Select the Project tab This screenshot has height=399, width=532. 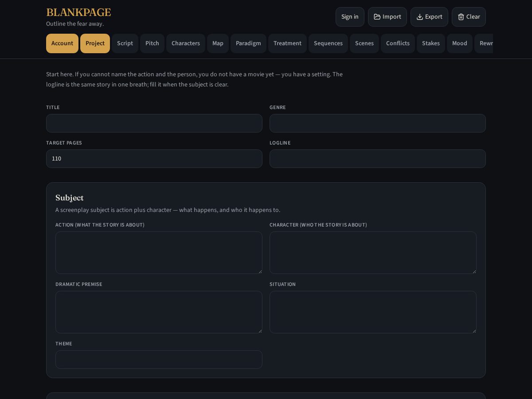(x=95, y=43)
